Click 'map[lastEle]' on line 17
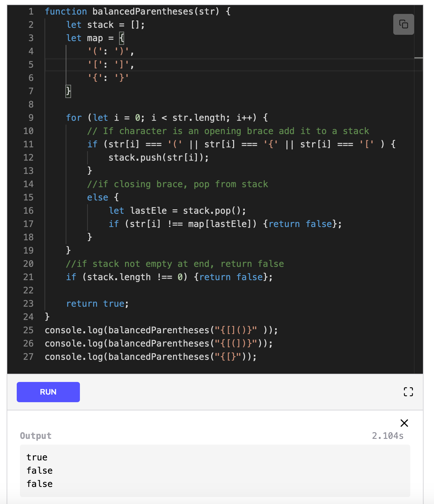Image resolution: width=434 pixels, height=504 pixels. pyautogui.click(x=220, y=224)
